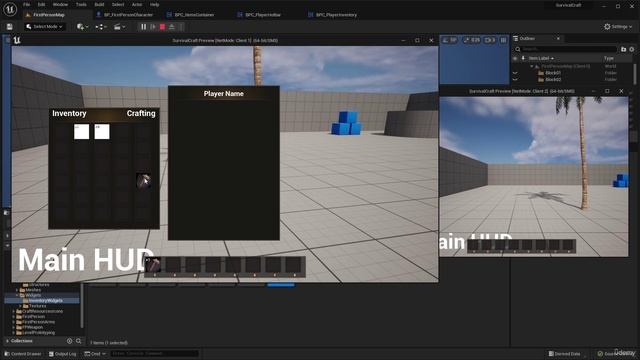Click the console command input field

[154, 353]
